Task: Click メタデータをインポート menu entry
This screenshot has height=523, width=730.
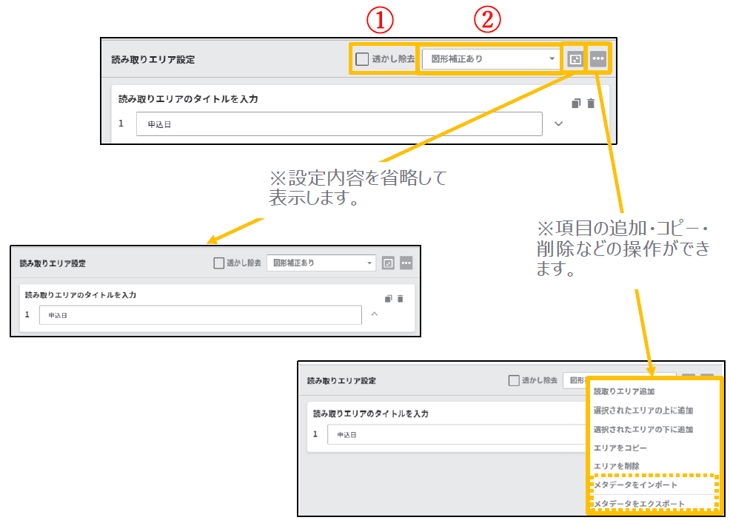Action: point(642,484)
